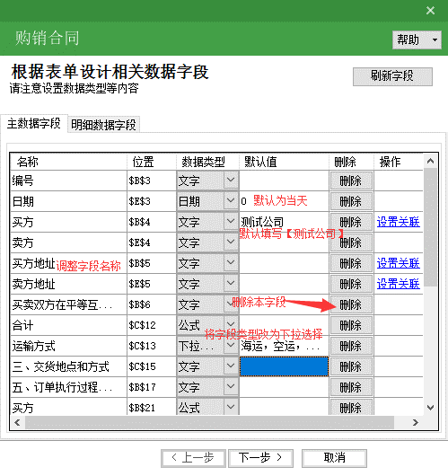The image size is (448, 476).
Task: Switch to the 明细数据字段 tab
Action: coord(103,125)
